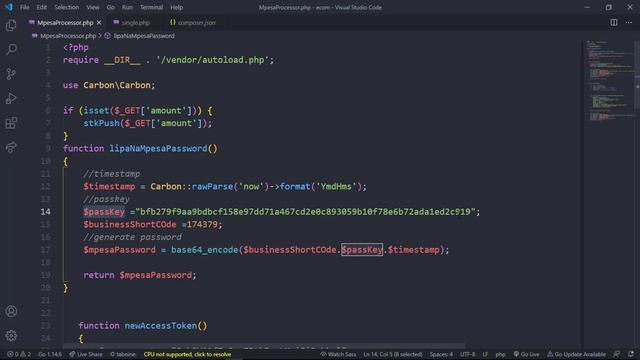
Task: Open the Edit menu
Action: [x=42, y=7]
